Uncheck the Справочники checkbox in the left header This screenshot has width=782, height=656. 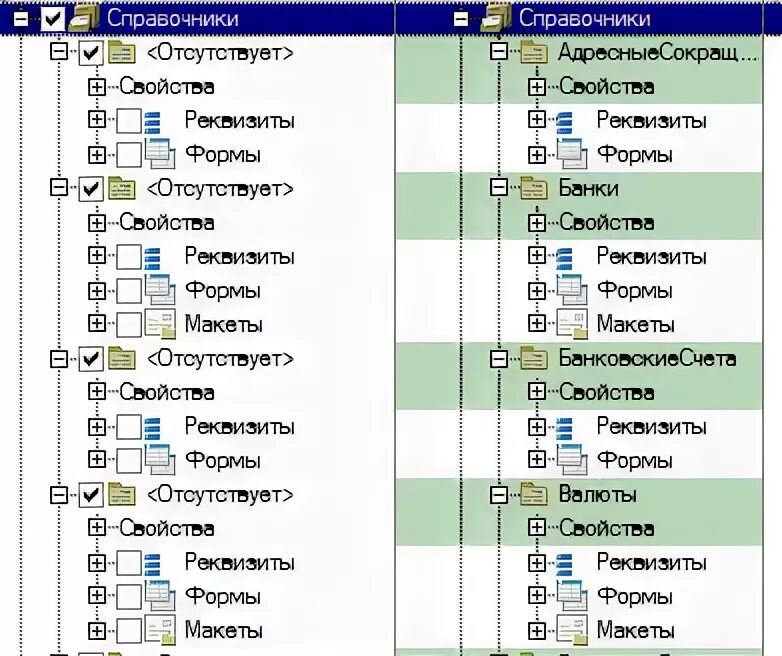pos(52,19)
